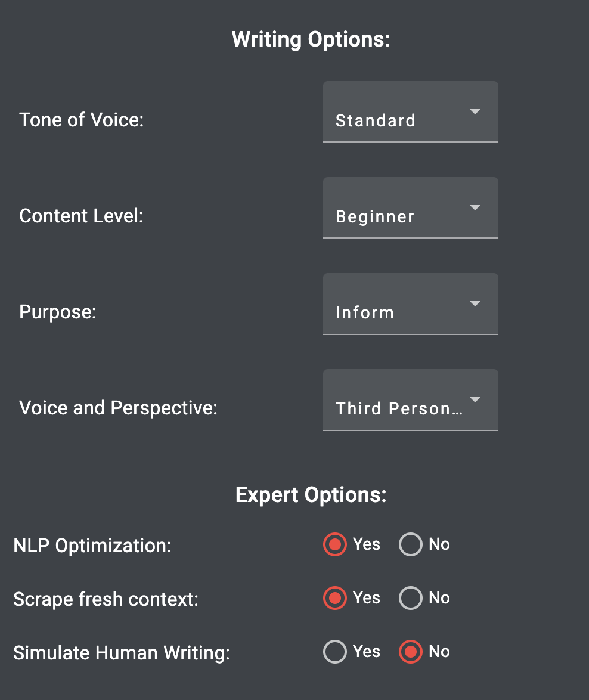Click the arrow icon beside Beginner
The width and height of the screenshot is (589, 700).
point(475,207)
